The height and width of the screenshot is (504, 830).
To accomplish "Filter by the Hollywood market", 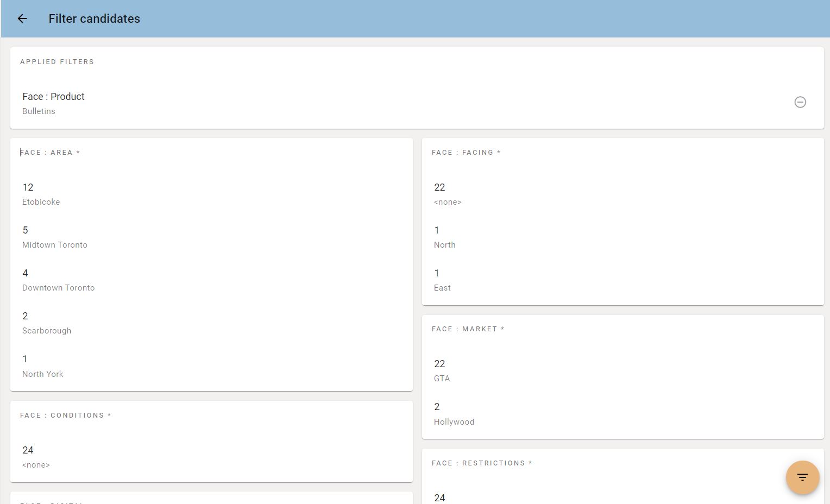I will [x=623, y=414].
